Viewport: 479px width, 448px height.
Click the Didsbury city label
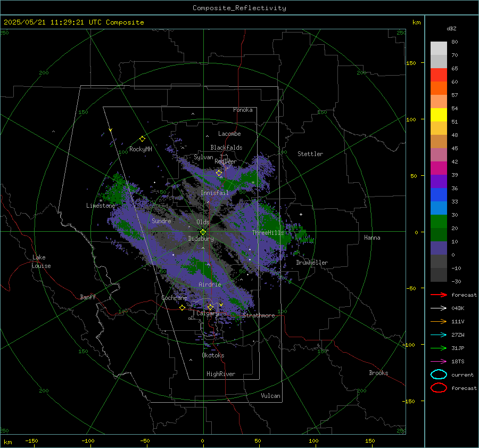201,239
